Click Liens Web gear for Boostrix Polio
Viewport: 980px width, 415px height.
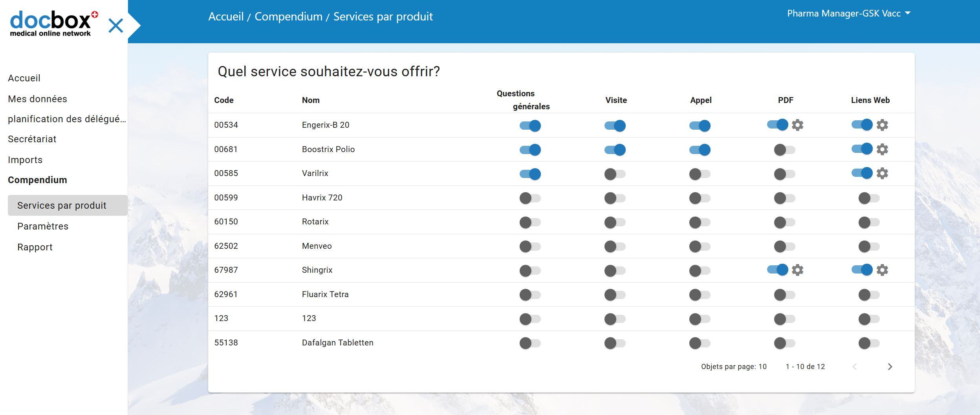[x=882, y=149]
